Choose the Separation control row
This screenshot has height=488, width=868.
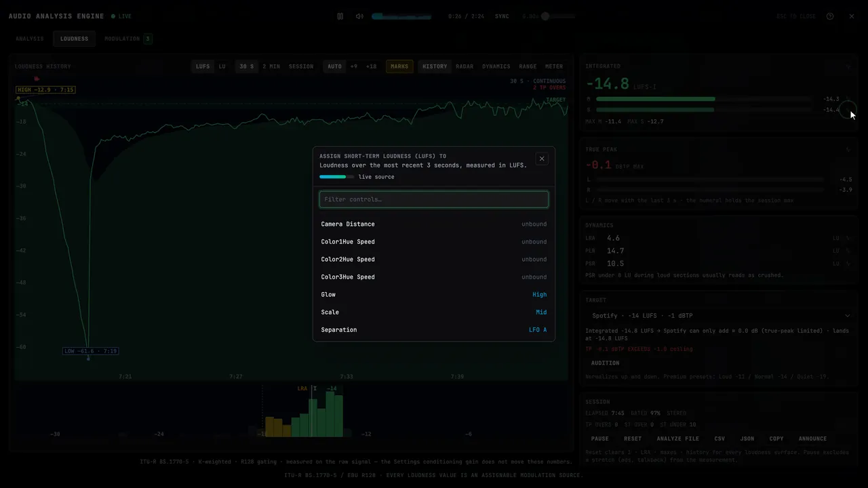(x=434, y=330)
